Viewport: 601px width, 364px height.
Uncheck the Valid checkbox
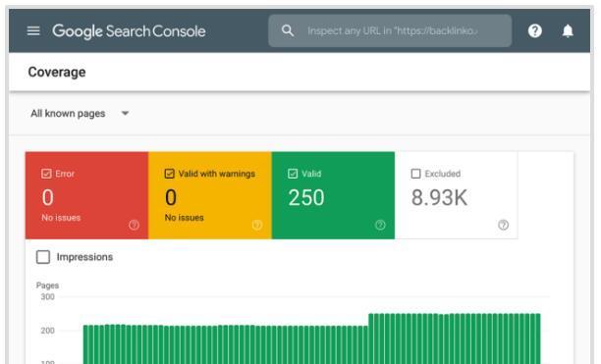[293, 174]
